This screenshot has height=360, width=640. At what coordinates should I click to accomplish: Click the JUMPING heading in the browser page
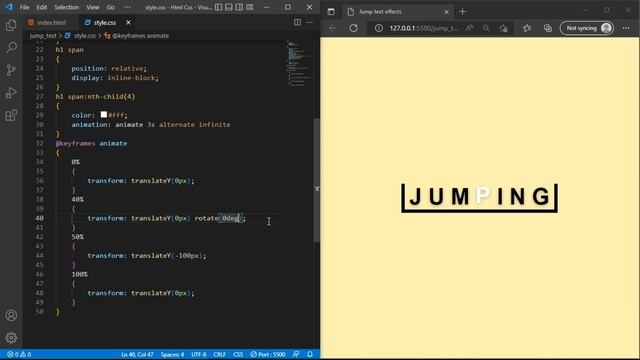coord(480,197)
